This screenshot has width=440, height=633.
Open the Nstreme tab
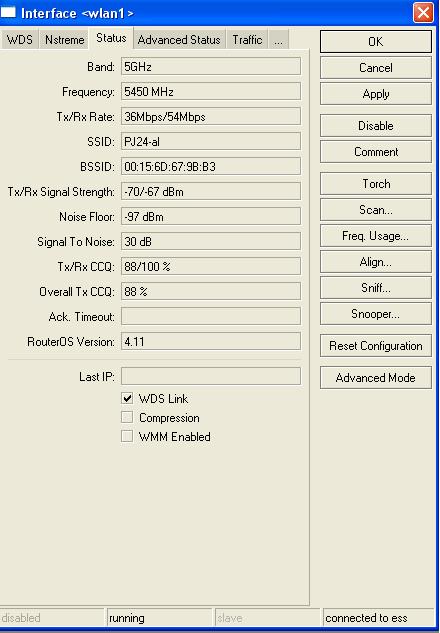click(x=64, y=40)
